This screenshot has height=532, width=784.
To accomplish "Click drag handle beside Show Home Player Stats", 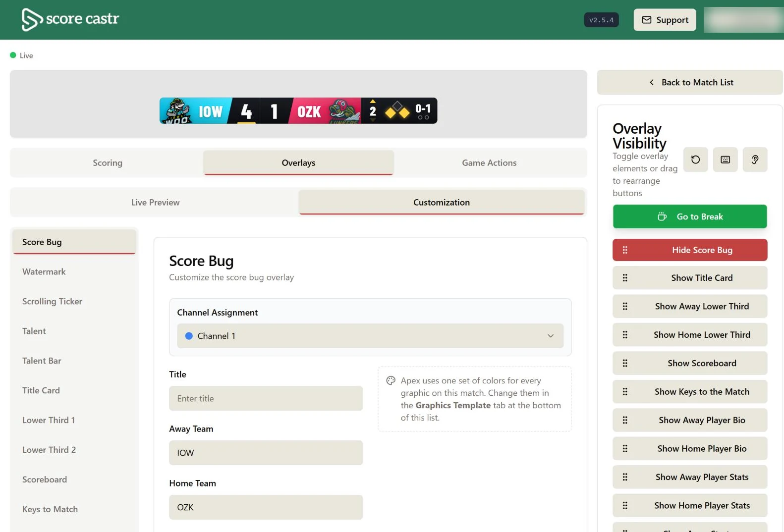I will pos(625,506).
